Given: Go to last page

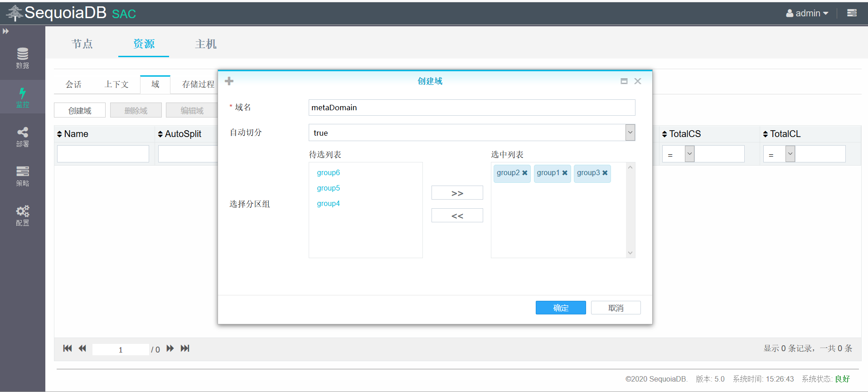Looking at the screenshot, I should [185, 348].
